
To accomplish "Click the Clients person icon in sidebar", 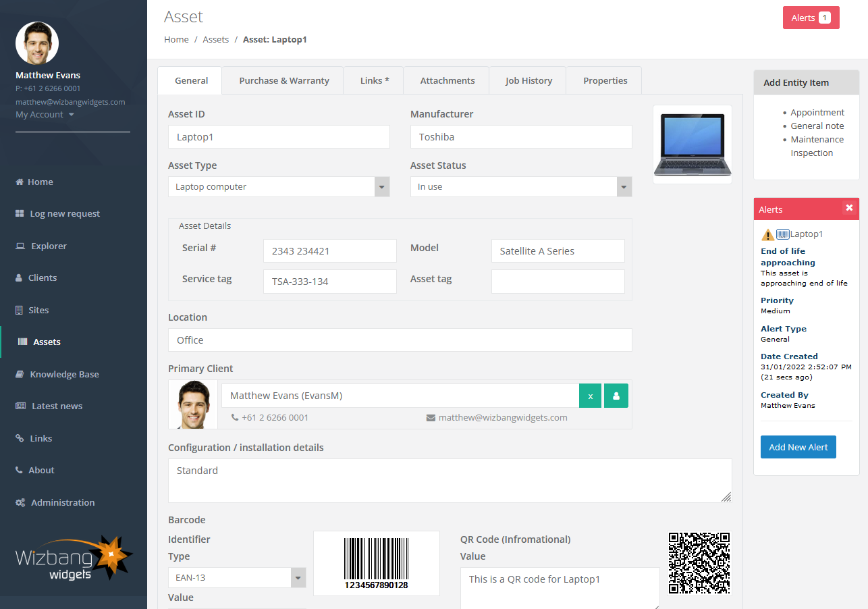I will click(x=19, y=277).
